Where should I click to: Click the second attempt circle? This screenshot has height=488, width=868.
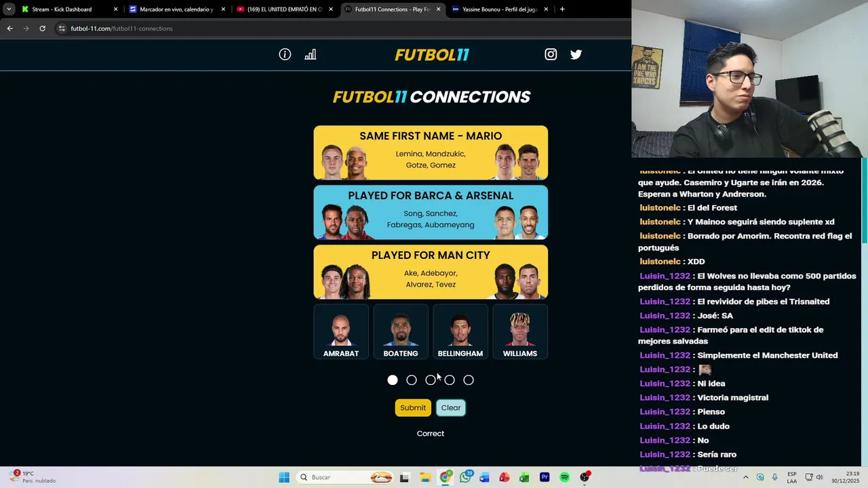coord(412,380)
